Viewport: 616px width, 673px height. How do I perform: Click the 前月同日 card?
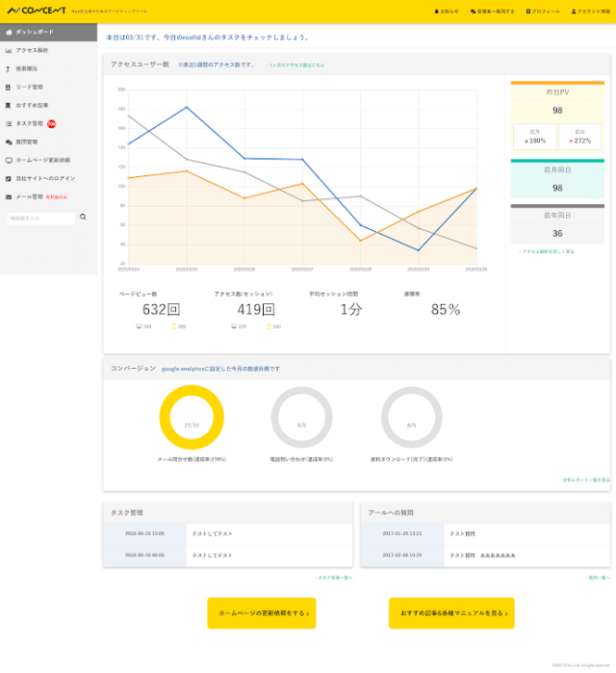pos(557,178)
